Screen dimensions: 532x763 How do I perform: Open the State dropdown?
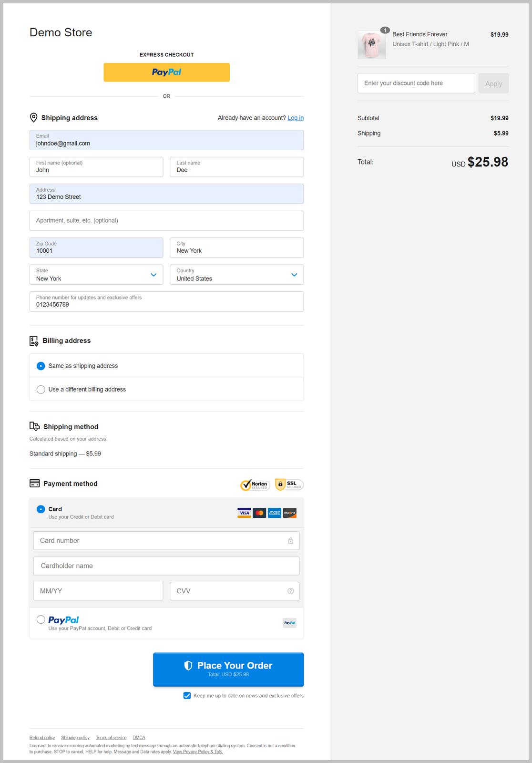tap(96, 275)
